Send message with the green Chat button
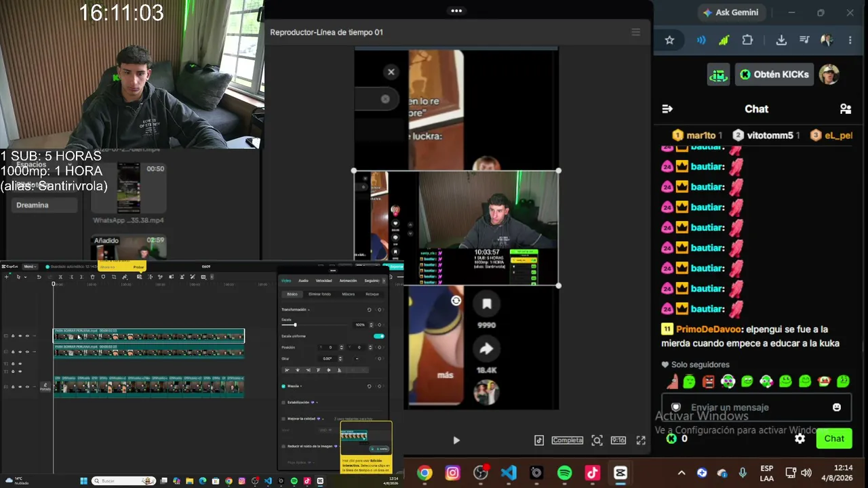Screen dimensions: 868x488 834,439
